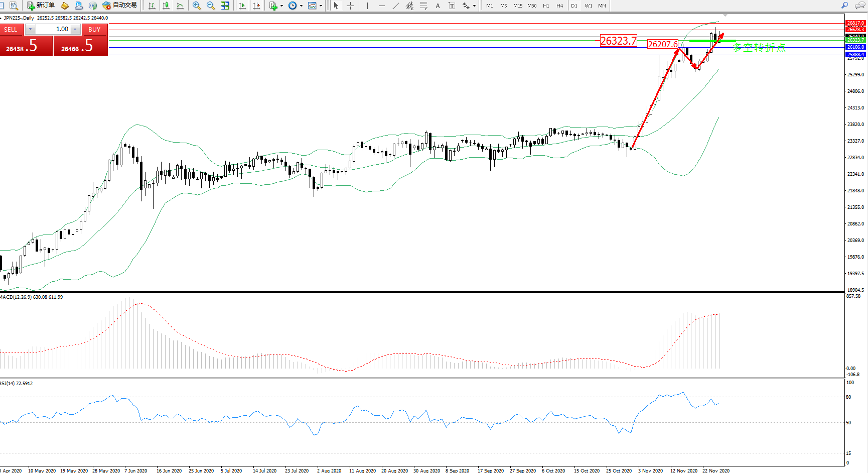
Task: Toggle AutoTrading (自动交易) on
Action: click(119, 6)
